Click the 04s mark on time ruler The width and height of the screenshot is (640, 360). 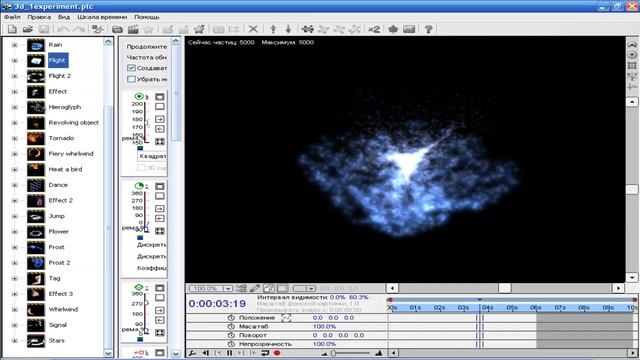(x=487, y=308)
